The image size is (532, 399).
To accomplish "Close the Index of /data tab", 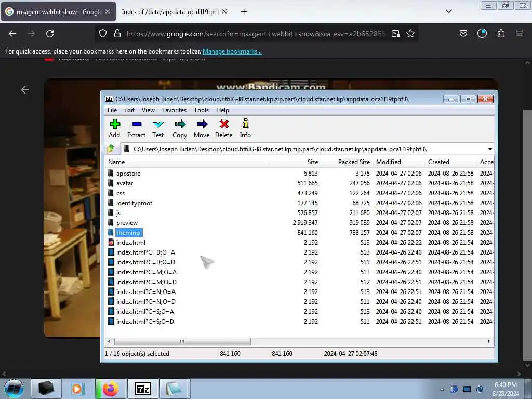I will tap(224, 11).
